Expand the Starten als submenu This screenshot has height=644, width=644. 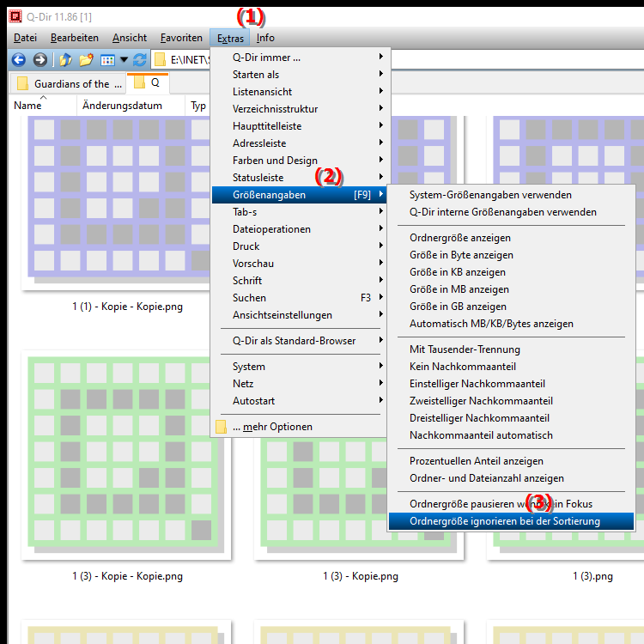click(x=299, y=75)
